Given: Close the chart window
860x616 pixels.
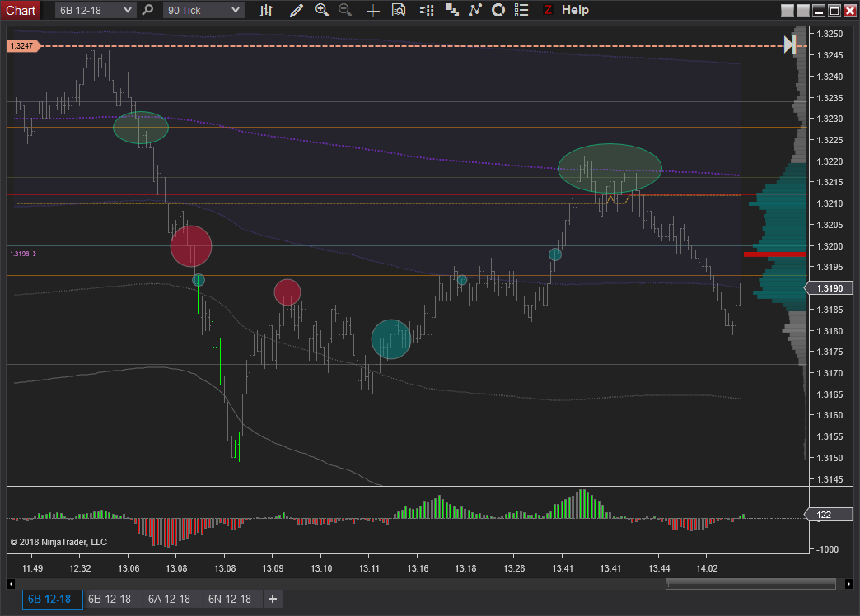Looking at the screenshot, I should [849, 11].
